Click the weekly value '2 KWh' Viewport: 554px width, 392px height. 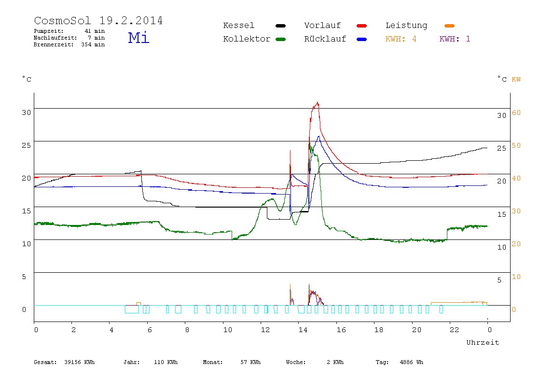pos(335,362)
